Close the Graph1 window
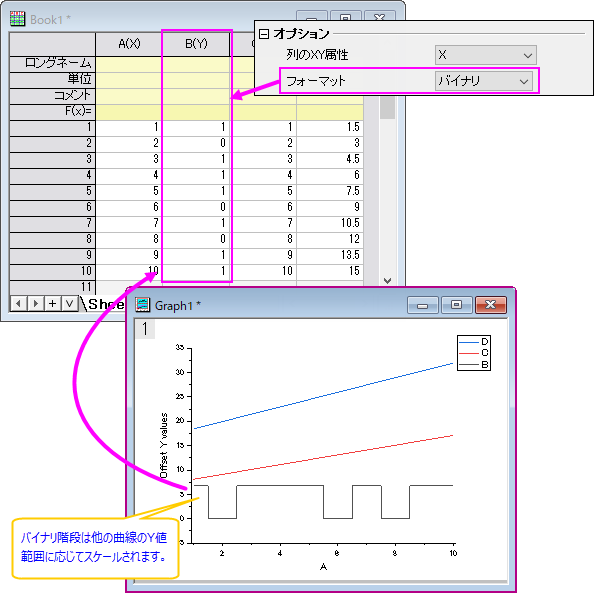The width and height of the screenshot is (594, 593). point(491,305)
